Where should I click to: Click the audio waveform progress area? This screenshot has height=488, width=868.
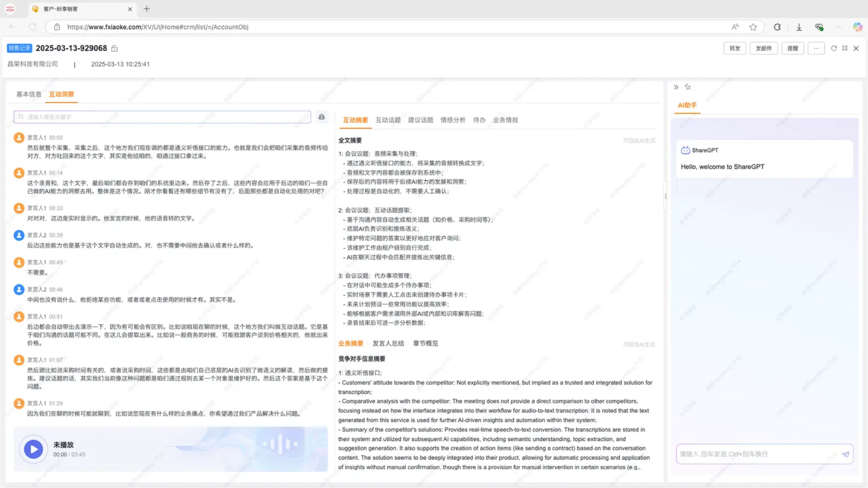tap(280, 445)
